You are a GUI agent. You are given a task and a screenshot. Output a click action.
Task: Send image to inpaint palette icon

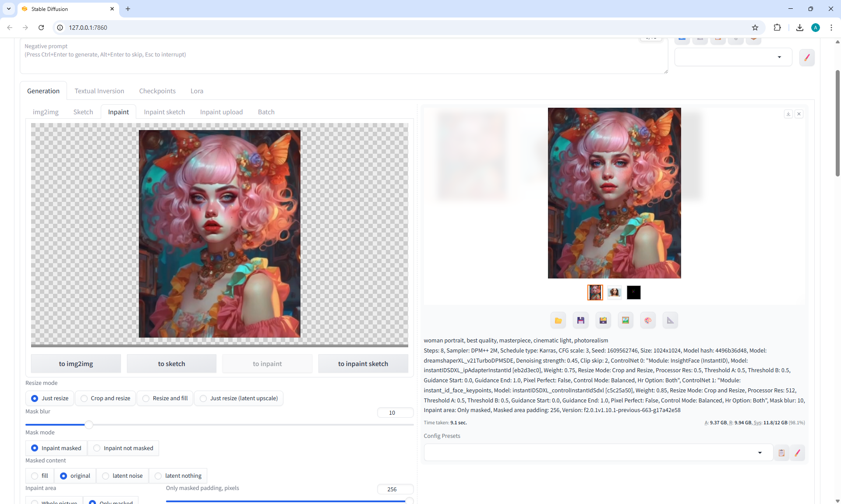[648, 321]
